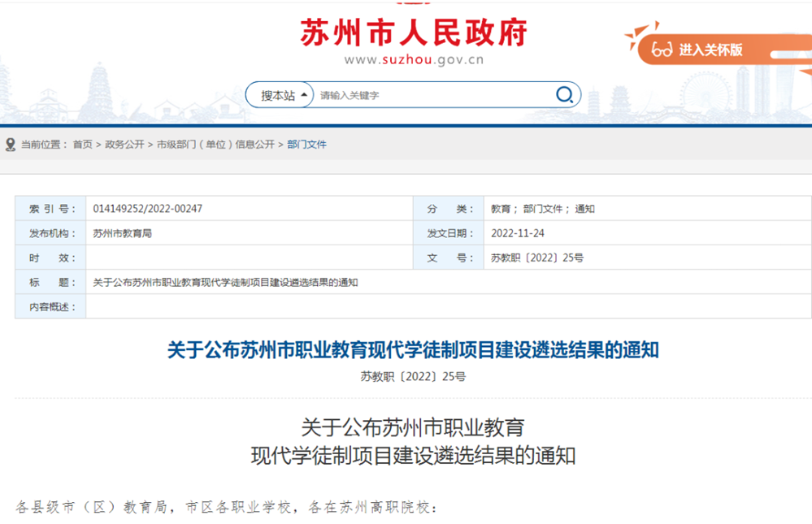
Task: Click the glasses icon in 进入关怀版
Action: [662, 50]
